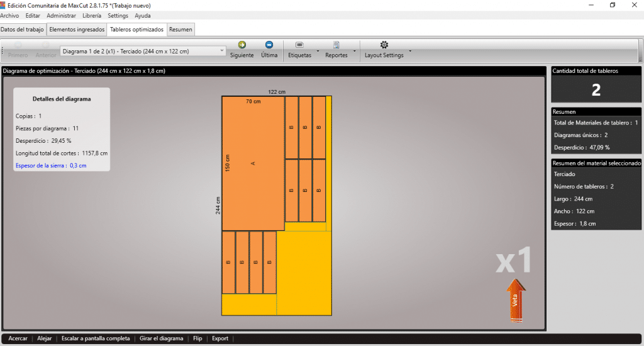Click Girar el diagrama

[x=162, y=338]
